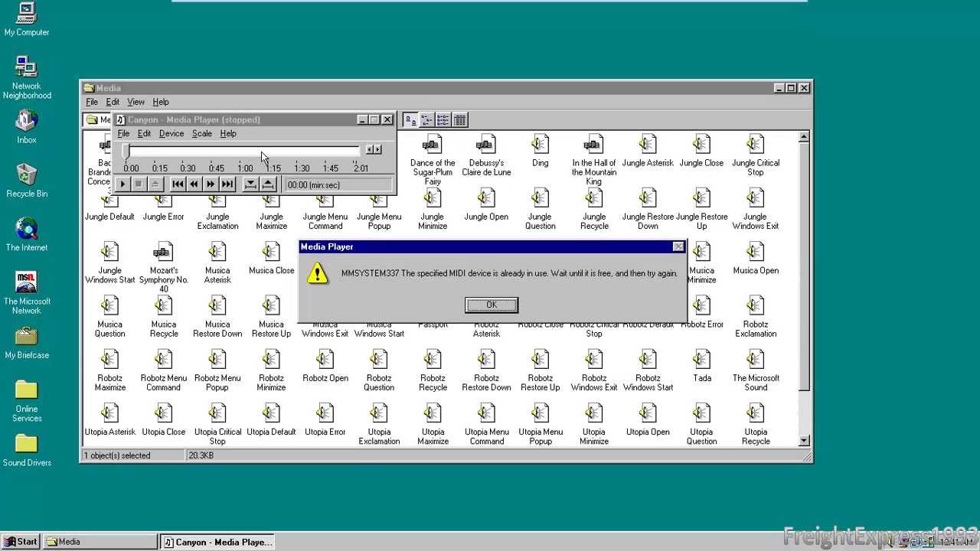980x551 pixels.
Task: Click the Previous Mark button in Media Player
Action: tap(178, 184)
